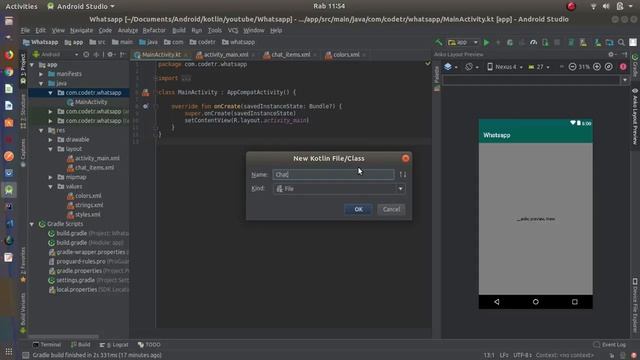
Task: Click the layout preview settings gear
Action: pos(611,54)
